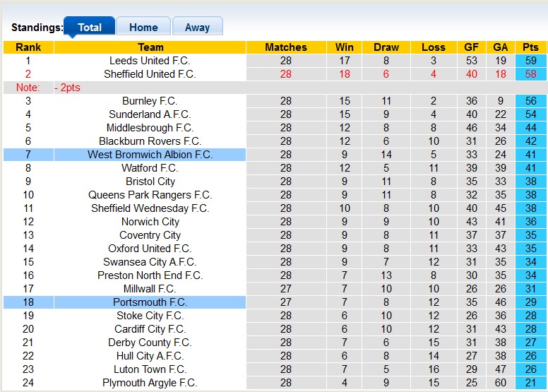Click the Rank column header
Viewport: 548px width, 392px height.
point(28,47)
